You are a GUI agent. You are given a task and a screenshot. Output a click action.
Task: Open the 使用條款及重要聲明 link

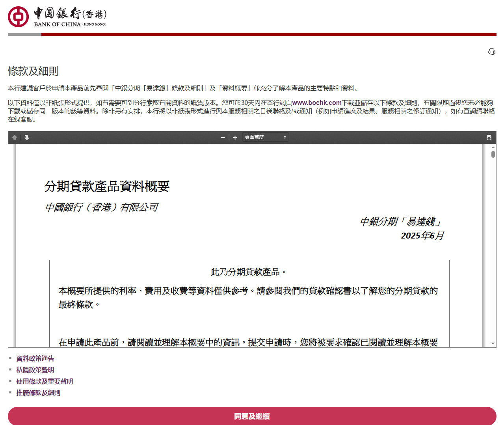45,381
